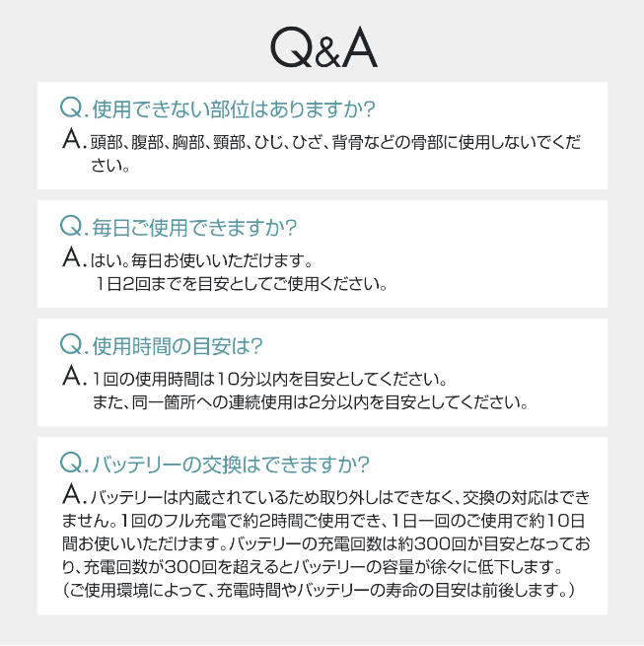Click the answer line はい。毎日お使いいただけます。
644x646 pixels.
click(201, 261)
